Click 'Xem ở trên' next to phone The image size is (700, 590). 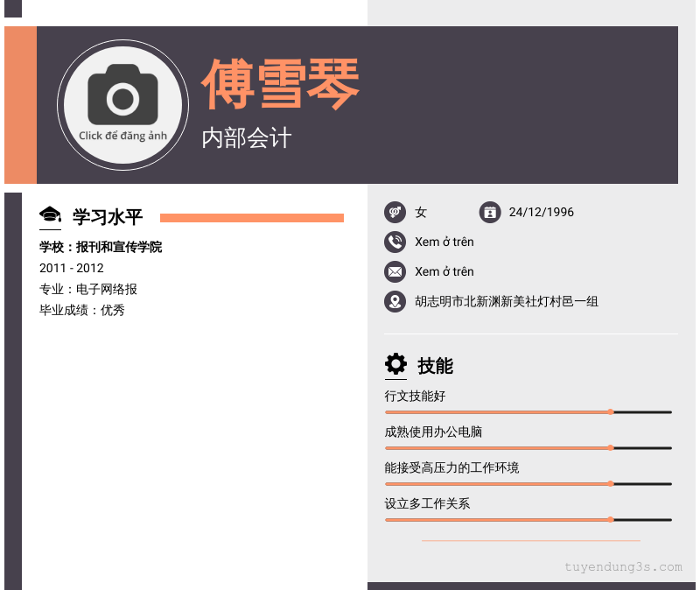point(444,242)
